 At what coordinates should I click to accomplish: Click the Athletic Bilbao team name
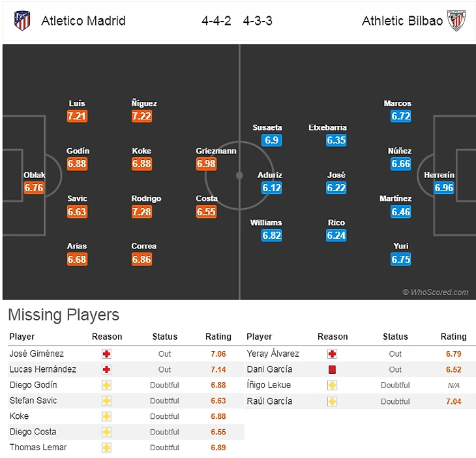402,21
